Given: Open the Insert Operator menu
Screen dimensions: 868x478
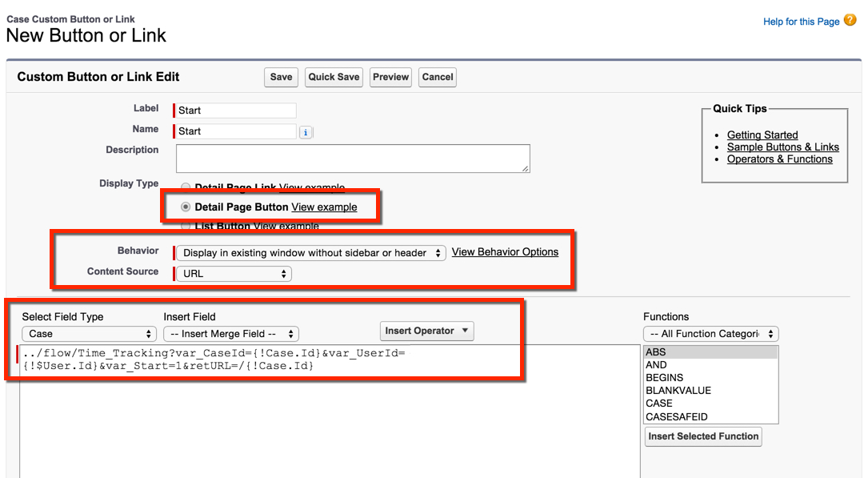Looking at the screenshot, I should (x=426, y=331).
